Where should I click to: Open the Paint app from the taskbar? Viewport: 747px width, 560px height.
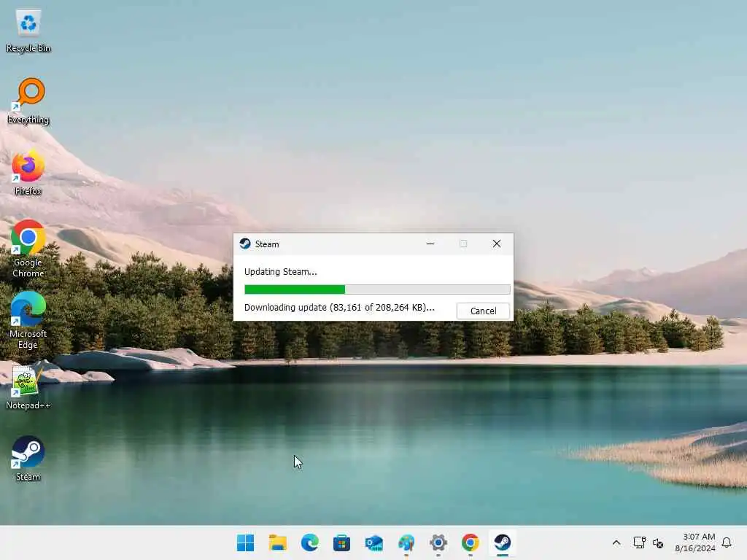pyautogui.click(x=406, y=542)
